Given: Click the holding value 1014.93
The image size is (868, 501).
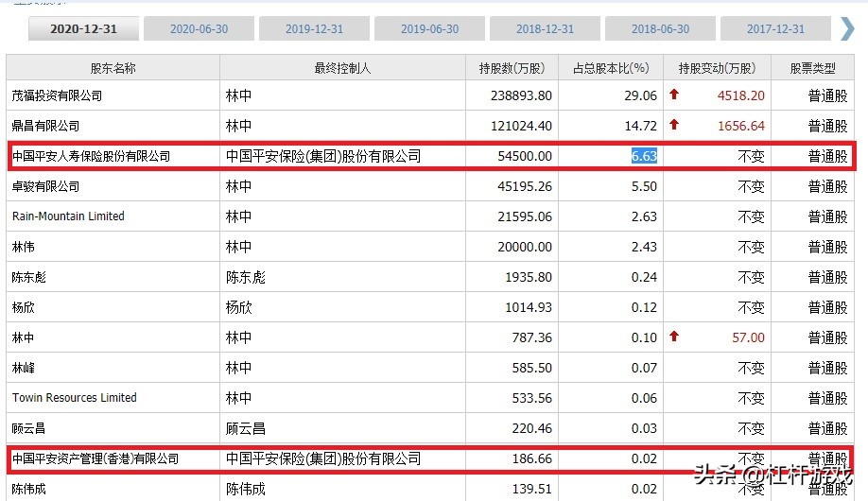Looking at the screenshot, I should (529, 307).
